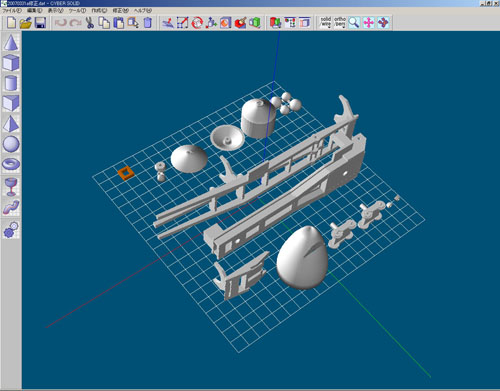Select the cluster of four small spheres
Screen dimensions: 500x391
pos(286,103)
